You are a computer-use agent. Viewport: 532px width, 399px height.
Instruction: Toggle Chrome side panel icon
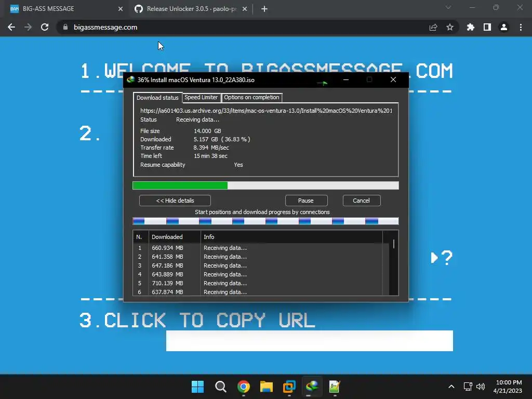tap(487, 27)
